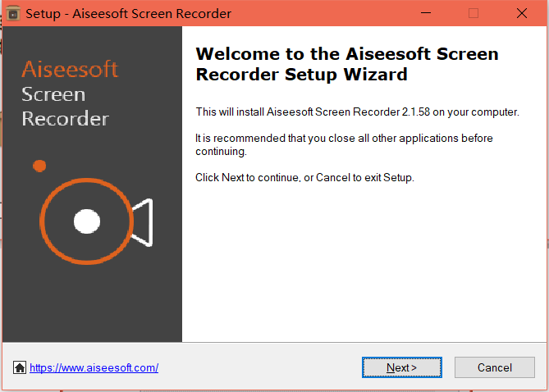This screenshot has height=392, width=549.
Task: Click the Welcome to Setup Wizard heading
Action: click(x=347, y=64)
